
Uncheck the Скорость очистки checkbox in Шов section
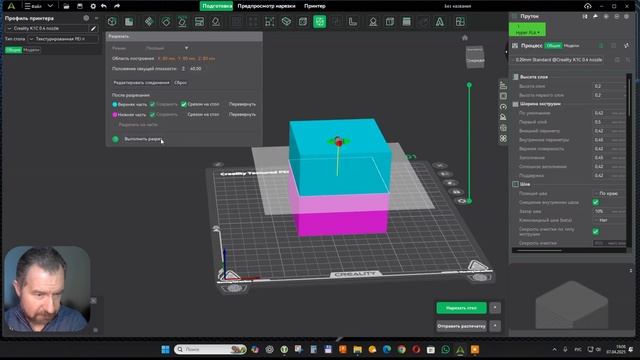pyautogui.click(x=596, y=231)
